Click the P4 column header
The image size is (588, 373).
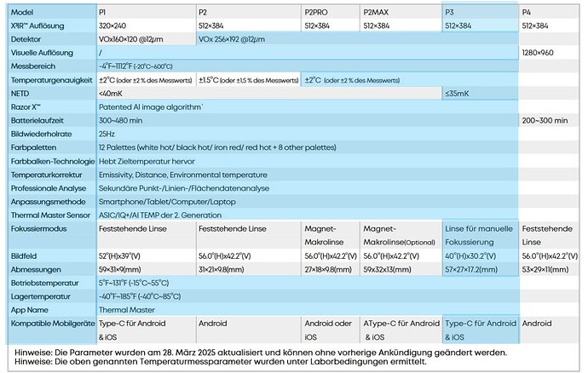(526, 13)
